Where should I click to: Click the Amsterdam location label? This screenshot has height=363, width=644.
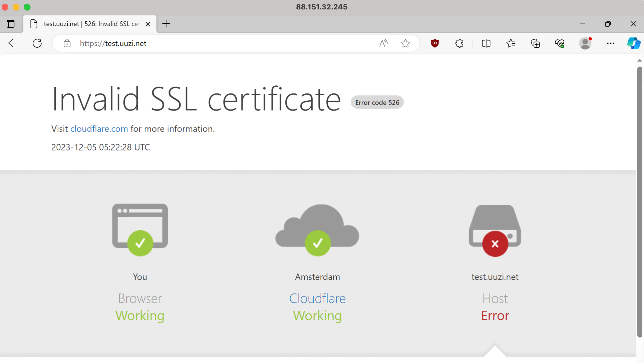pyautogui.click(x=318, y=277)
